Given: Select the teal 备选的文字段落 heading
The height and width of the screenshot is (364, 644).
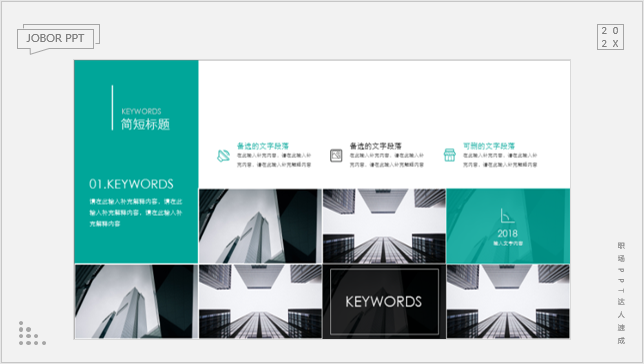Looking at the screenshot, I should point(263,146).
